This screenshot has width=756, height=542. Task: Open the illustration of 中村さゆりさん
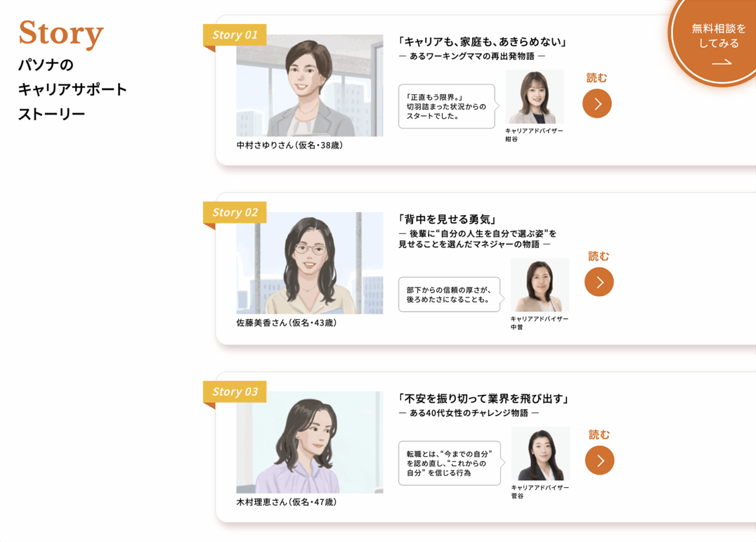309,86
